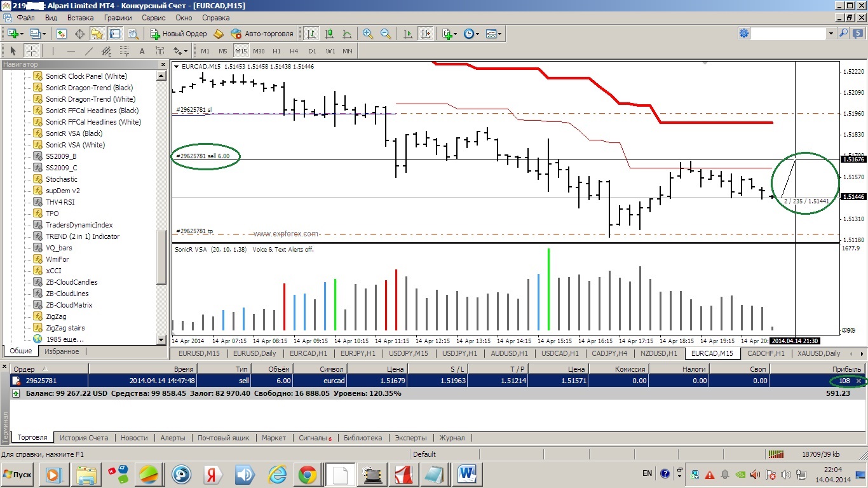Image resolution: width=868 pixels, height=488 pixels.
Task: Click into the toolbar search field
Action: (789, 33)
